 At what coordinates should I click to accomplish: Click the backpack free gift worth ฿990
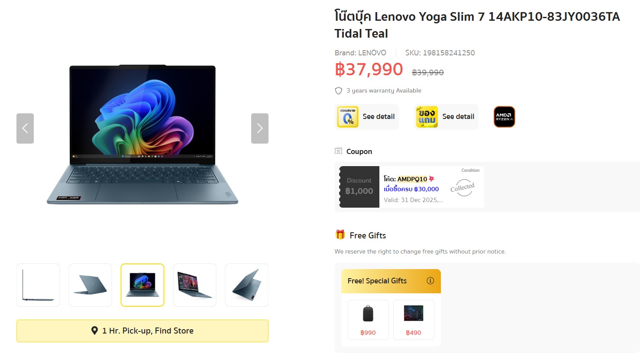tap(368, 320)
